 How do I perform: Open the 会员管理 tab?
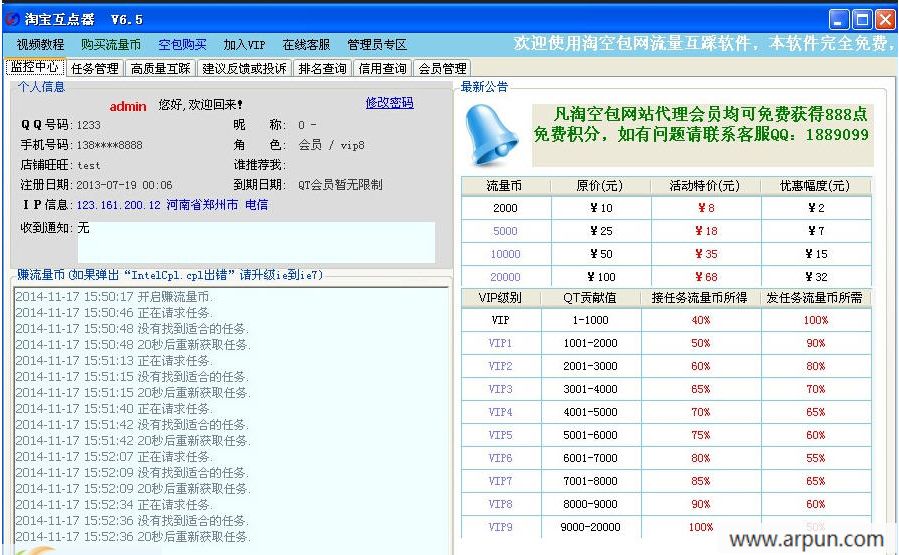pyautogui.click(x=442, y=69)
